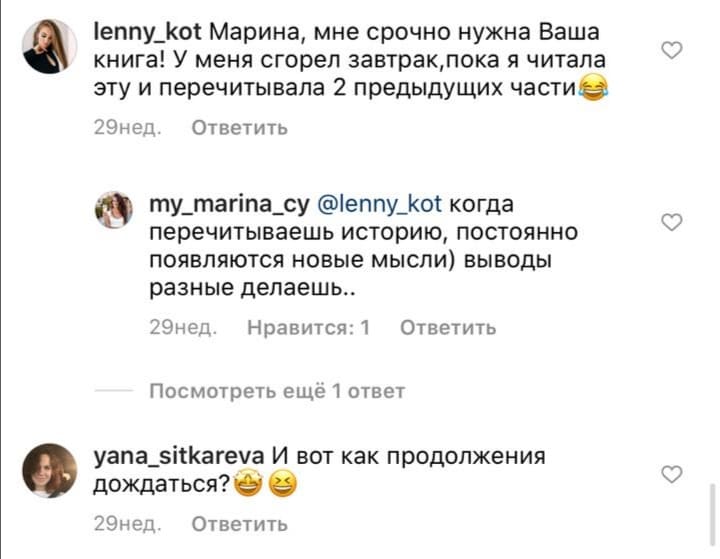Like yana_sitkareva's comment with heart icon
720x559 pixels.
point(673,472)
